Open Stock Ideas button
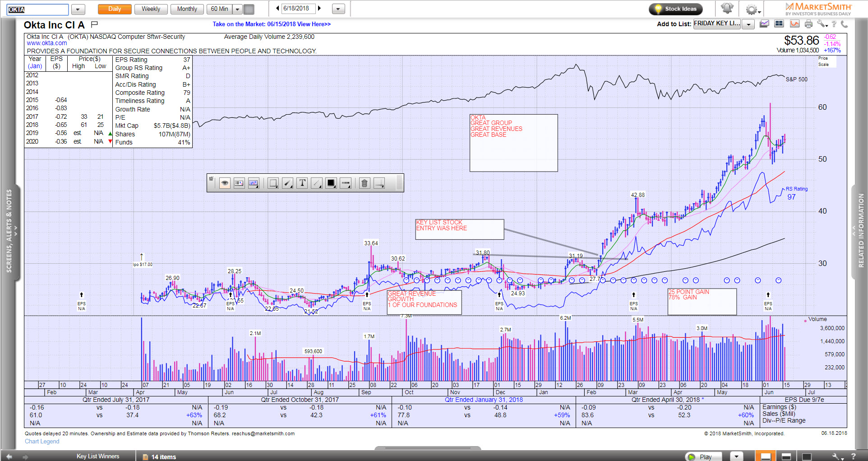The width and height of the screenshot is (868, 461). (x=675, y=9)
